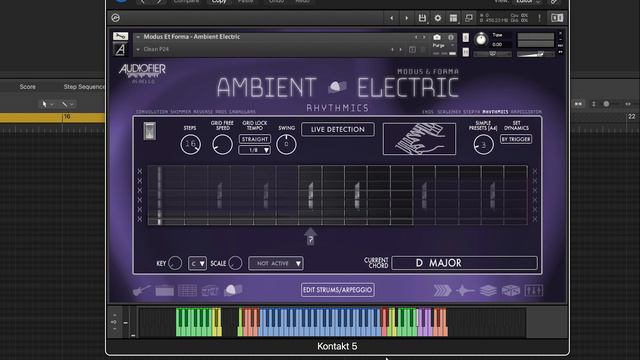This screenshot has height=360, width=640.
Task: Open the Purge dropdown
Action: pyautogui.click(x=443, y=45)
